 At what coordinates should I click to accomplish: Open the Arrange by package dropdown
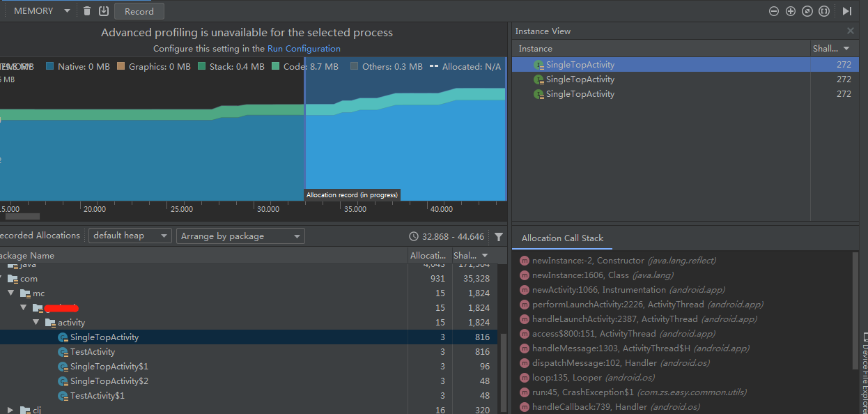(x=240, y=236)
